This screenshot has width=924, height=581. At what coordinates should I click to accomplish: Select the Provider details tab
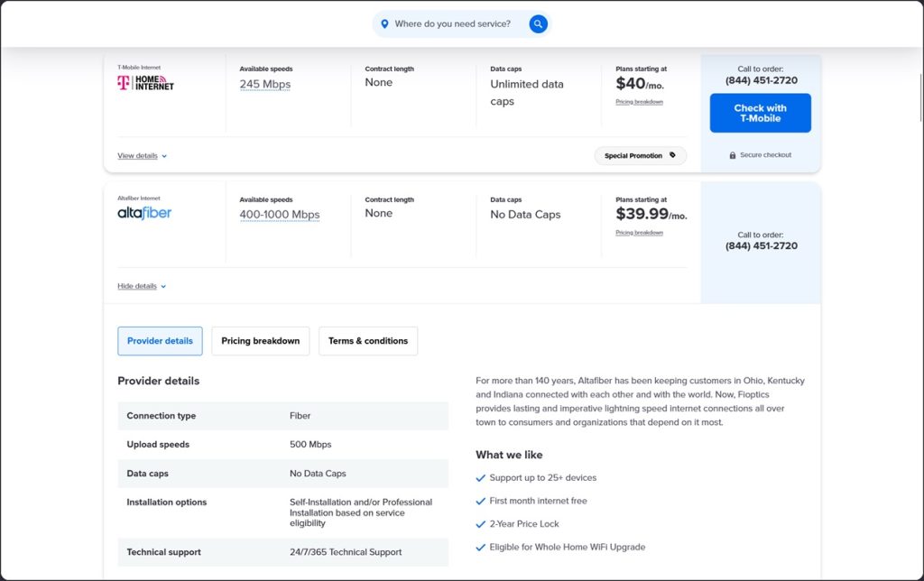pos(160,341)
